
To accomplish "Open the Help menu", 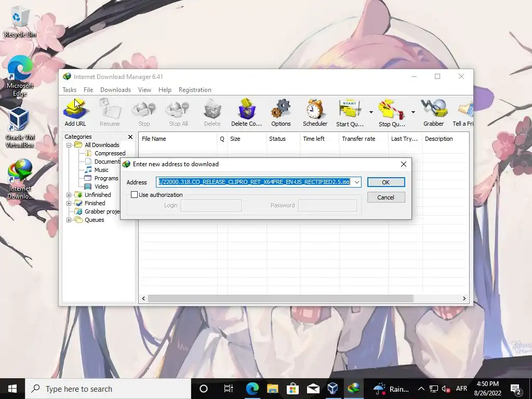I will (x=165, y=90).
